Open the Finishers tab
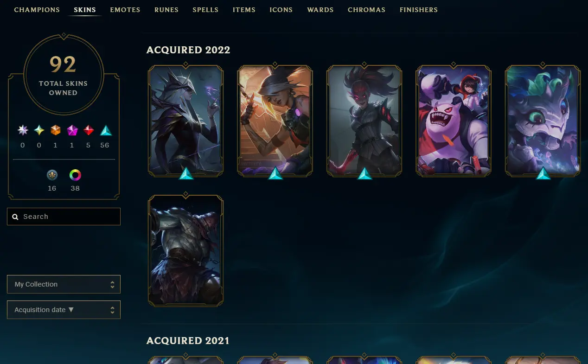The height and width of the screenshot is (364, 588). [x=419, y=10]
